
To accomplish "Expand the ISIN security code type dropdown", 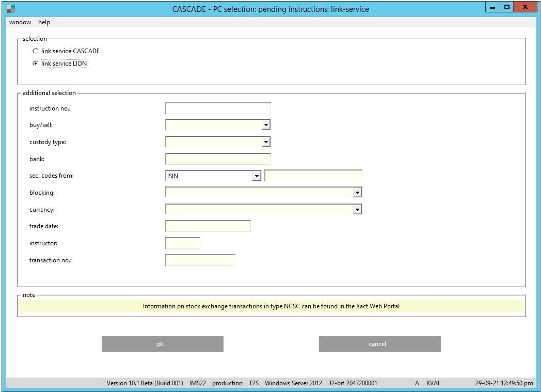I will (x=257, y=176).
